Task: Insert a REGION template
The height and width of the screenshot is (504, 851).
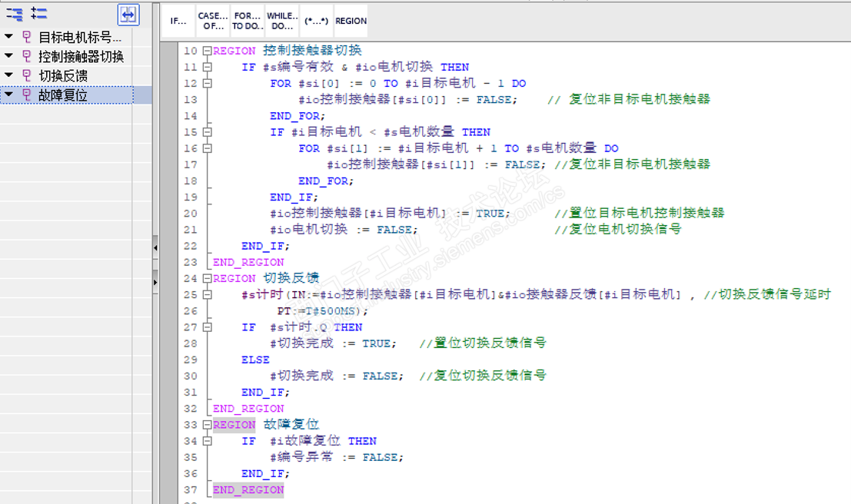Action: tap(351, 21)
